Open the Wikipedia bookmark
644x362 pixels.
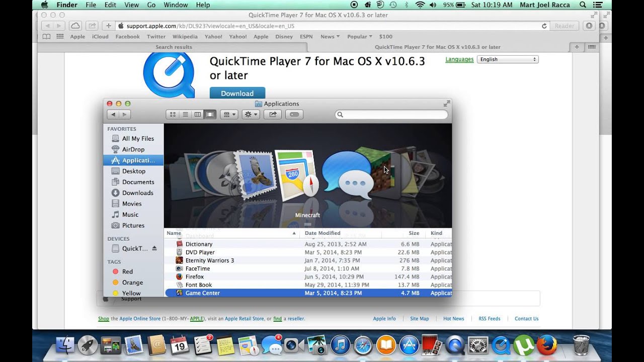pos(185,37)
